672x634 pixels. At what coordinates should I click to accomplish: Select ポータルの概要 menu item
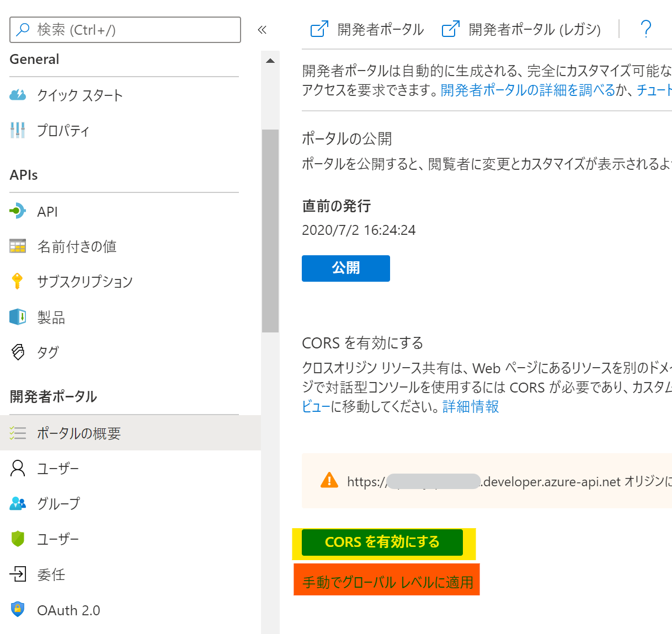click(x=130, y=433)
